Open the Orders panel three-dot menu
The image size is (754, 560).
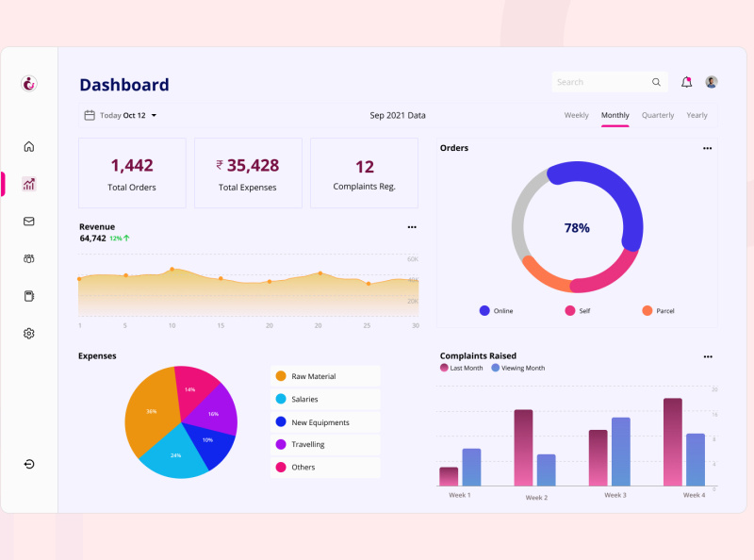pos(708,148)
